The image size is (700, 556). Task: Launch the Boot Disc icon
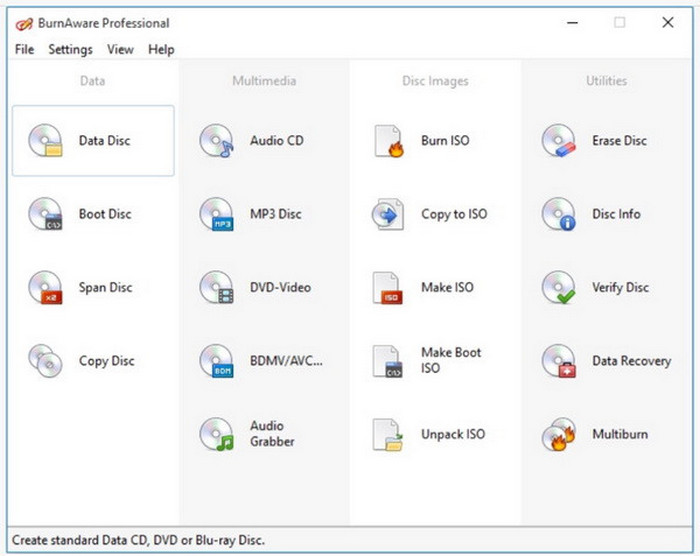(x=46, y=214)
